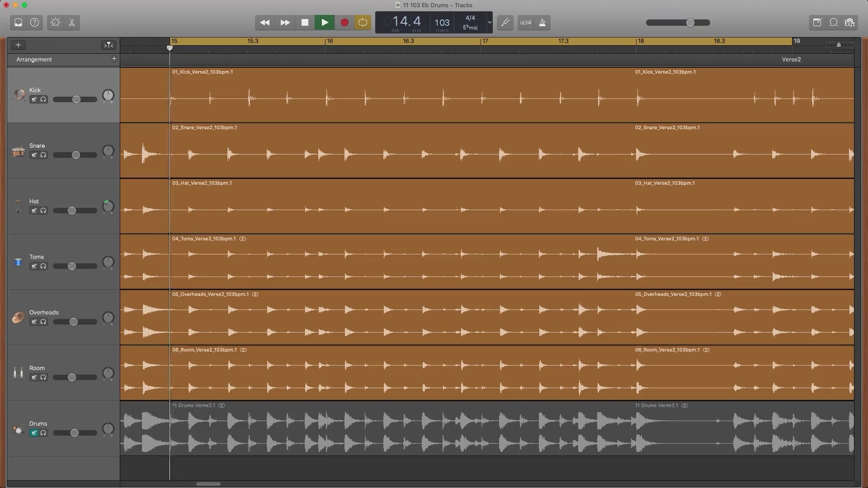Open the catch playhead button
The image size is (868, 488).
click(108, 45)
